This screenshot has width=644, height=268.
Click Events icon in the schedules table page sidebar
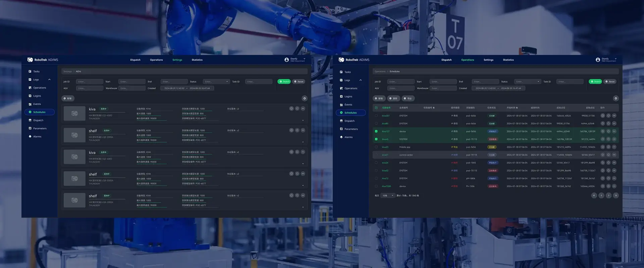tap(341, 105)
